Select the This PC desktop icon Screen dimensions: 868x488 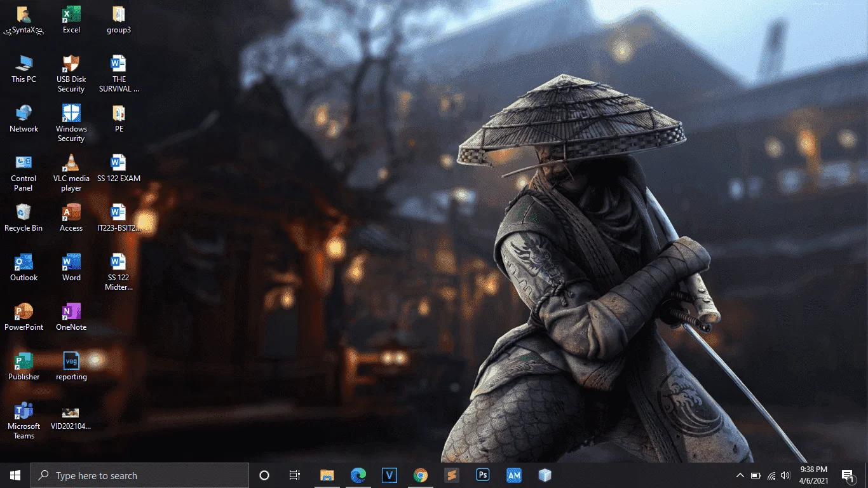pos(24,70)
